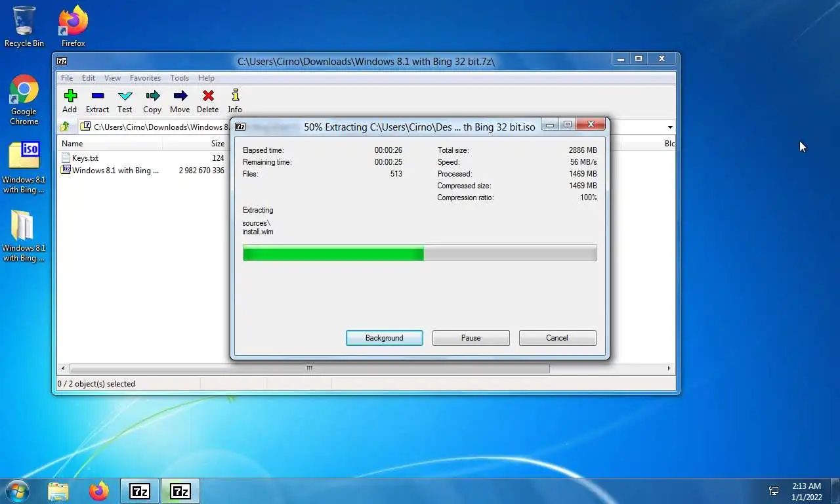The image size is (840, 504).
Task: Sort by the Name column header
Action: [x=110, y=144]
